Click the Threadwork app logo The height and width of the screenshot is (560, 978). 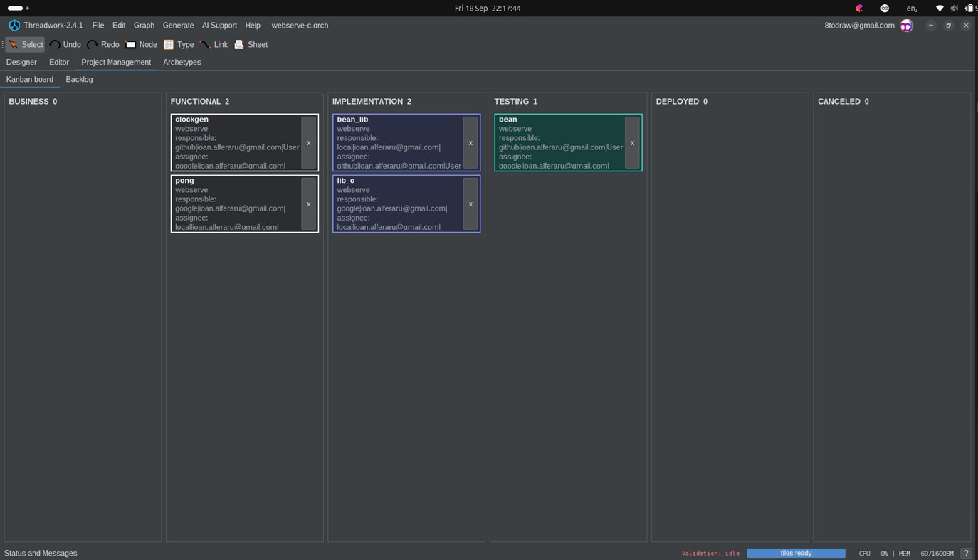14,26
